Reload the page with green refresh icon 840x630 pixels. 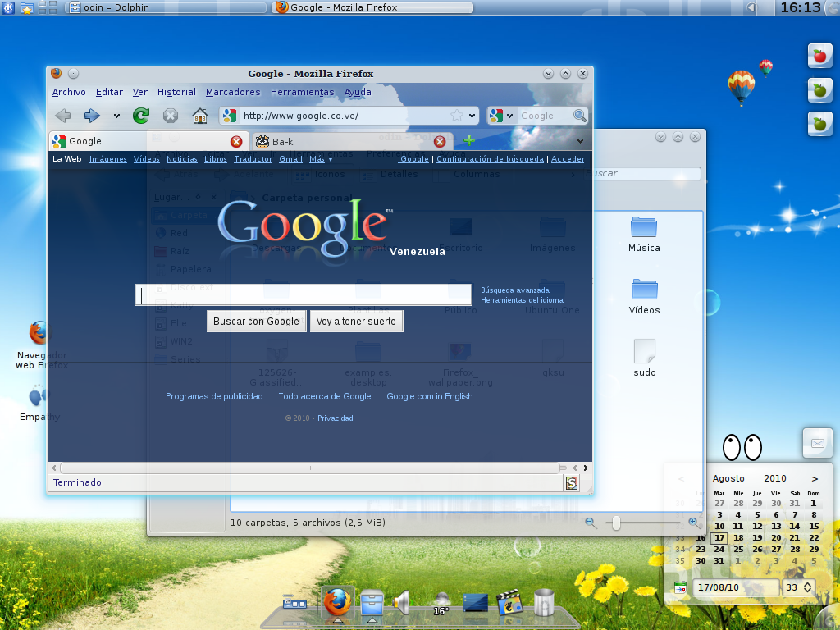click(x=141, y=115)
